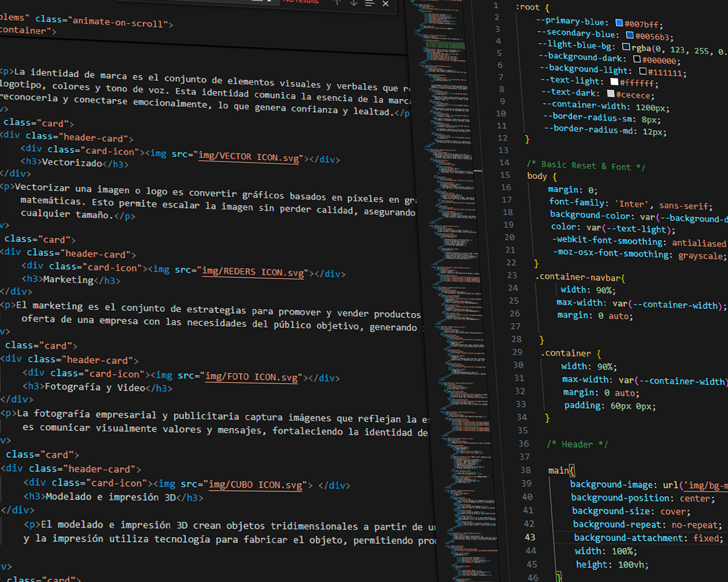Click line number 15 beside body rule
The width and height of the screenshot is (728, 582).
click(505, 174)
